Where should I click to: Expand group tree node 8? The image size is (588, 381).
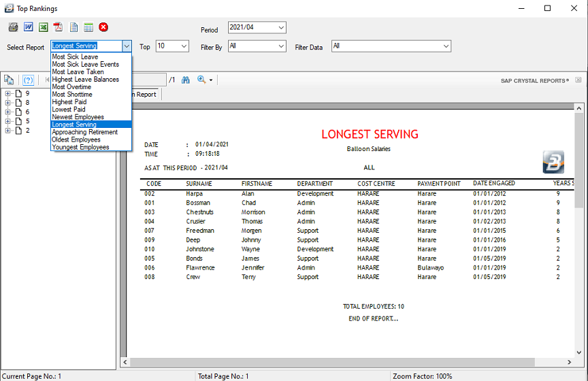pyautogui.click(x=7, y=102)
